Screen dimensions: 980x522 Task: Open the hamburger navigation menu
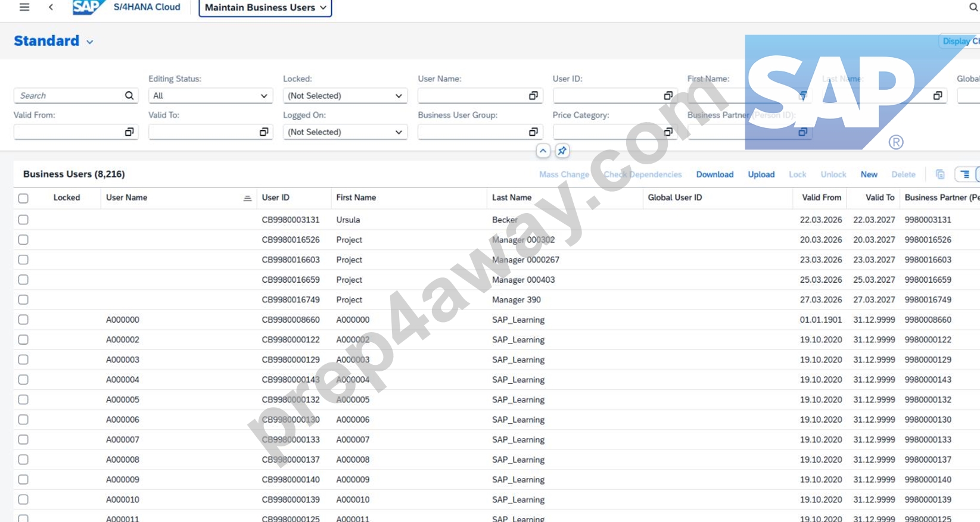coord(24,7)
